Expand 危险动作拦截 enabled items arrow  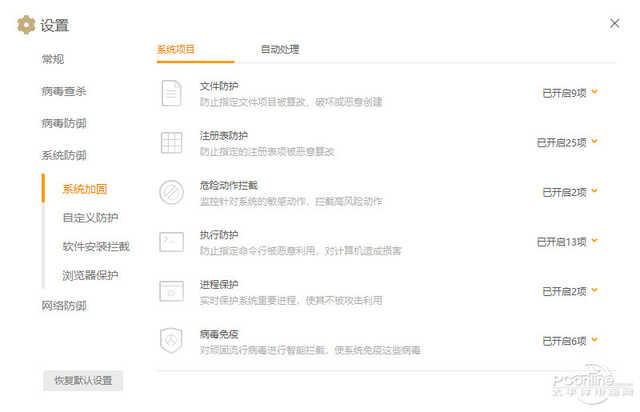tap(595, 190)
